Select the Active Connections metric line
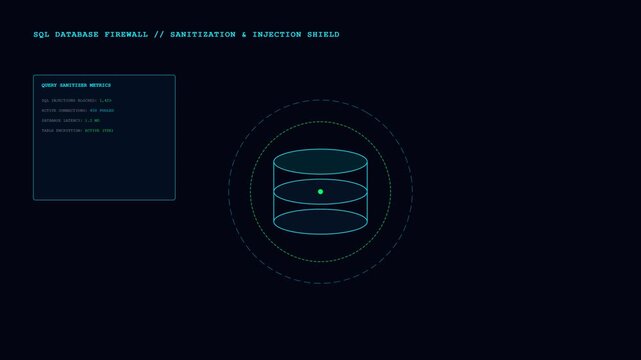 pos(78,111)
